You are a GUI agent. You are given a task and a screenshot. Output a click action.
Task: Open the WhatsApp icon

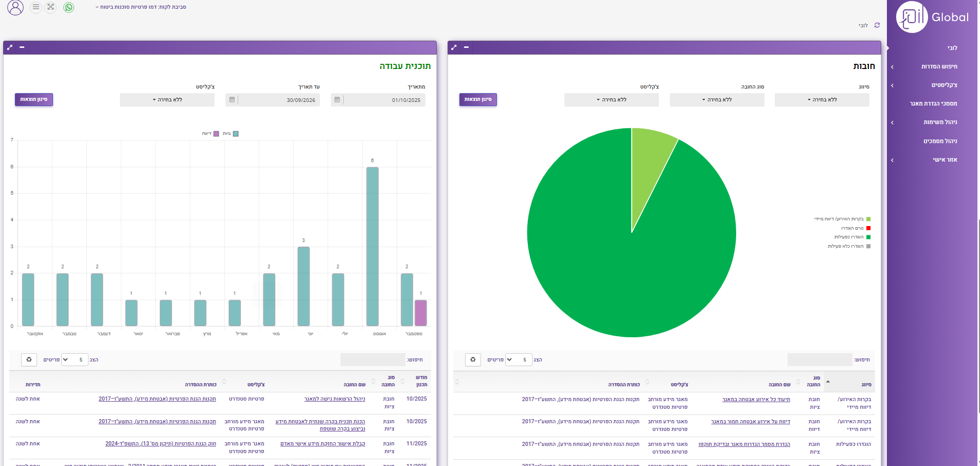click(x=68, y=7)
